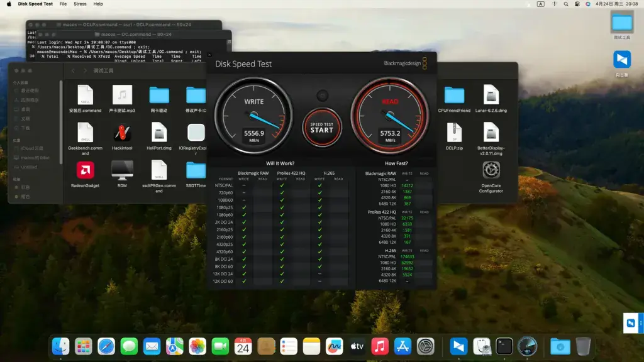Open Safari from the Dock
644x362 pixels.
pyautogui.click(x=106, y=346)
